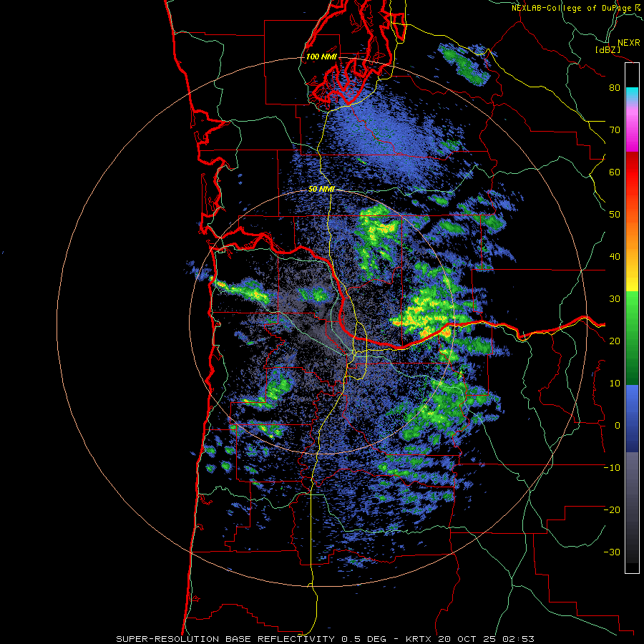Select the -30 value on the dBZ scale
Image resolution: width=644 pixels, height=644 pixels.
coord(612,552)
